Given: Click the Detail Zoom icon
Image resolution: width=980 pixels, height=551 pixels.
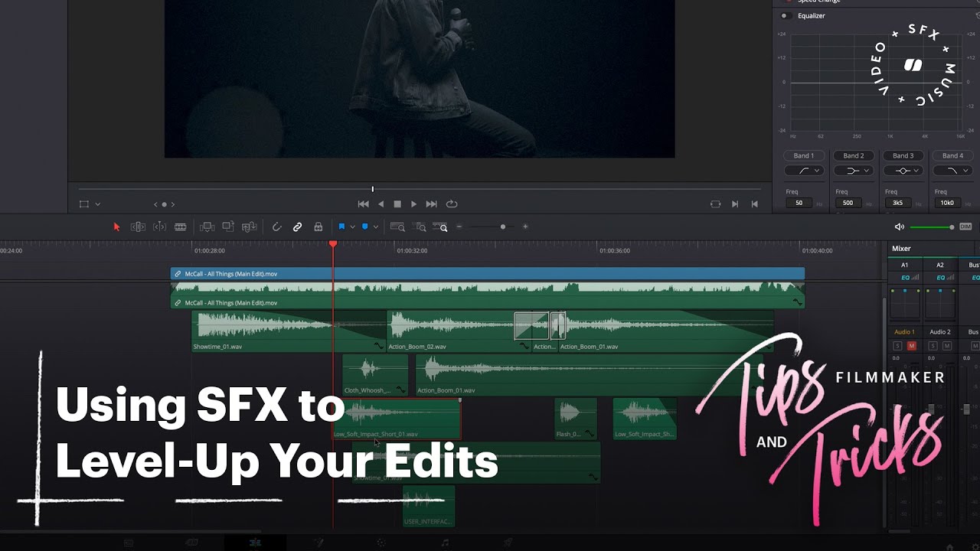Looking at the screenshot, I should point(419,227).
